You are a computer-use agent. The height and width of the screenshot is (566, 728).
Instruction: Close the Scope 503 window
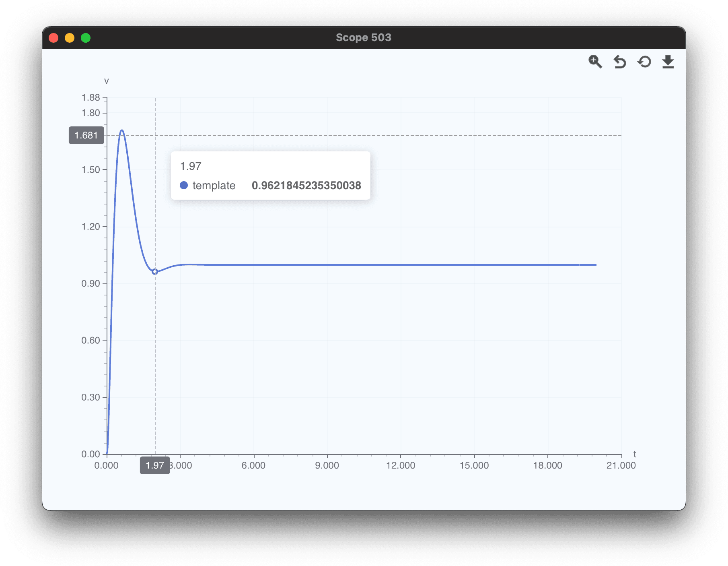(x=53, y=38)
